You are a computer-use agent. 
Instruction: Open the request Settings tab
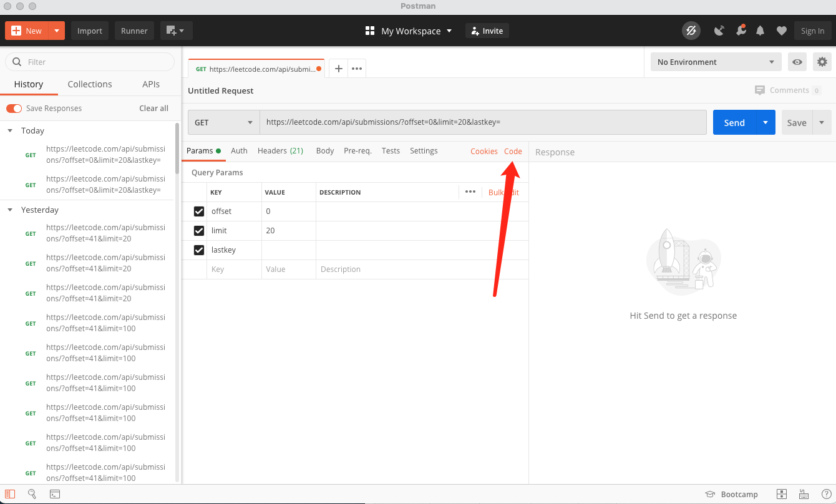(x=424, y=151)
